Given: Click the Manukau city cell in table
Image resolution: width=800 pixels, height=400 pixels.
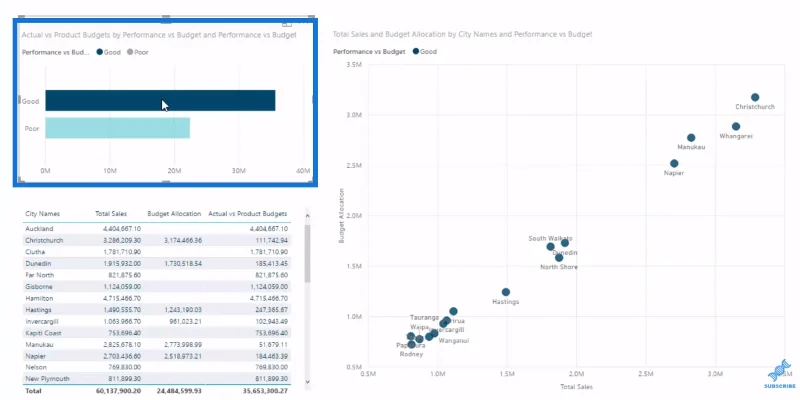Looking at the screenshot, I should click(38, 344).
